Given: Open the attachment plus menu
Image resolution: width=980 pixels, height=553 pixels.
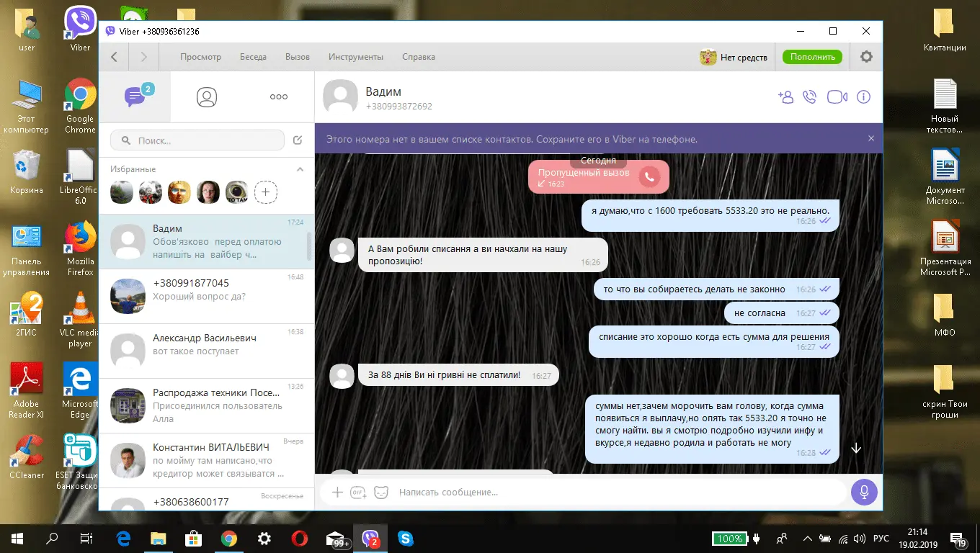Looking at the screenshot, I should [337, 493].
